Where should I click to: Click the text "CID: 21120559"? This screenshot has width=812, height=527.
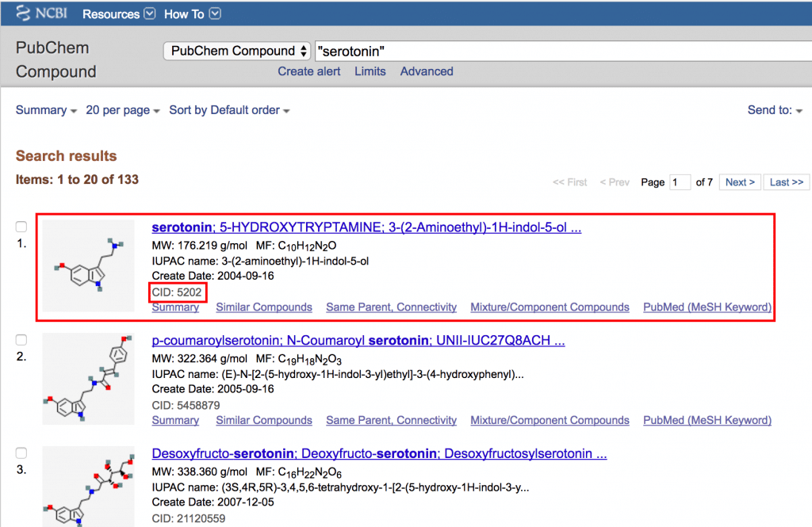click(189, 519)
